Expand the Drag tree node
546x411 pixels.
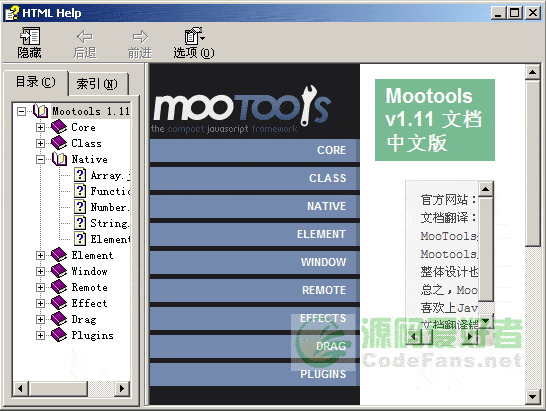click(x=40, y=320)
